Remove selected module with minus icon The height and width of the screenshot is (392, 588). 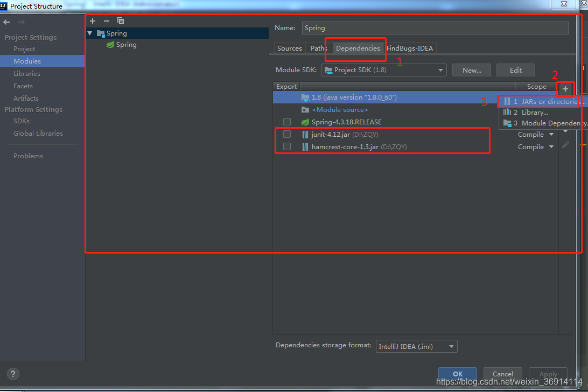tap(107, 21)
